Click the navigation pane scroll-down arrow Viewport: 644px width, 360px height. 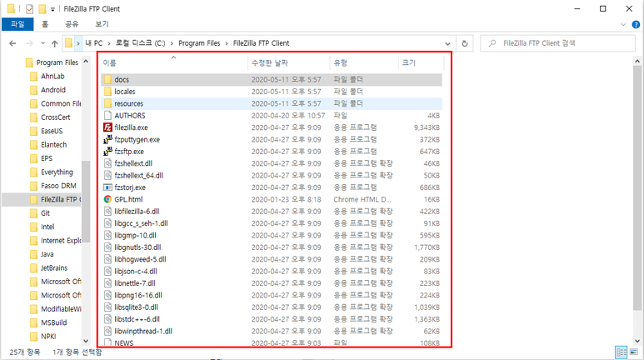86,341
